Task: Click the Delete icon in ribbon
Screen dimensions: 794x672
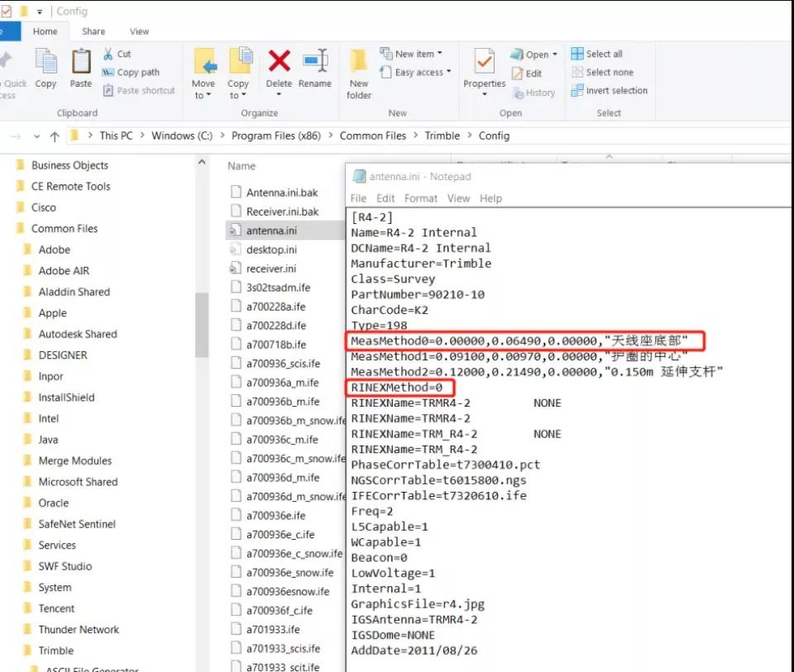Action: click(x=279, y=63)
